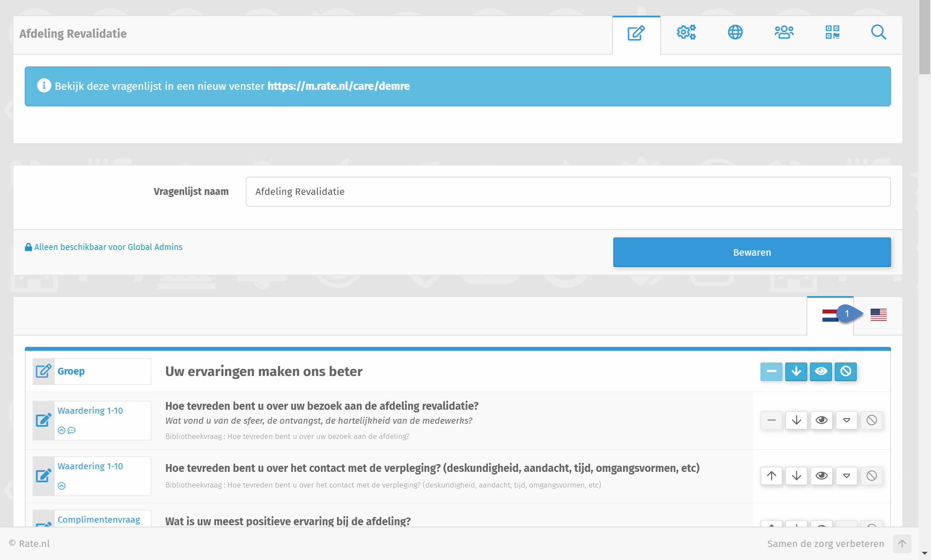Screen dimensions: 931x560
Task: Open dropdown for verpleging contact question
Action: [846, 476]
